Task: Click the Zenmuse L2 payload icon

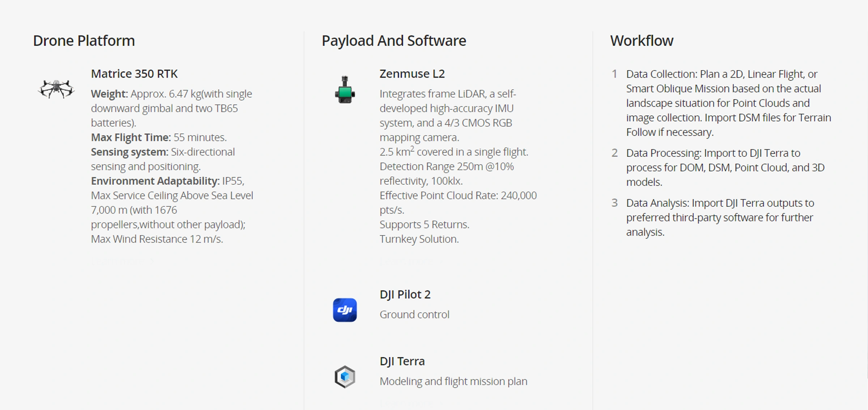Action: (x=345, y=90)
